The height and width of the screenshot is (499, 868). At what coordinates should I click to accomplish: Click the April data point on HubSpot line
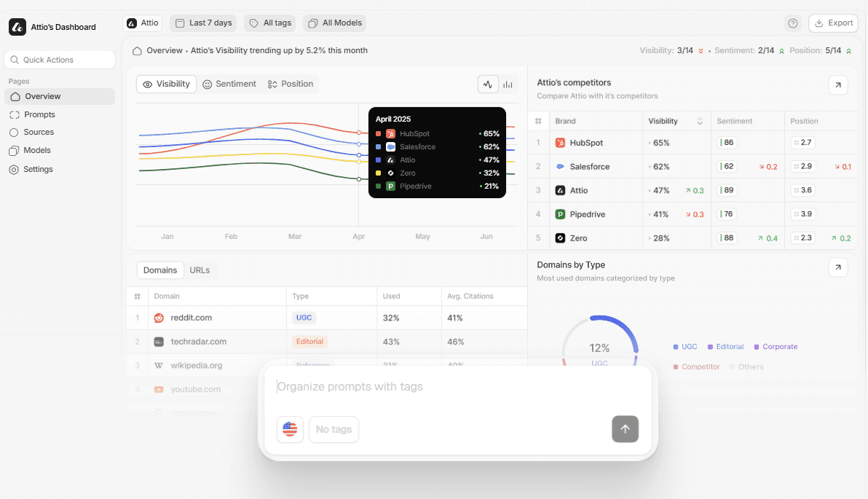click(359, 133)
